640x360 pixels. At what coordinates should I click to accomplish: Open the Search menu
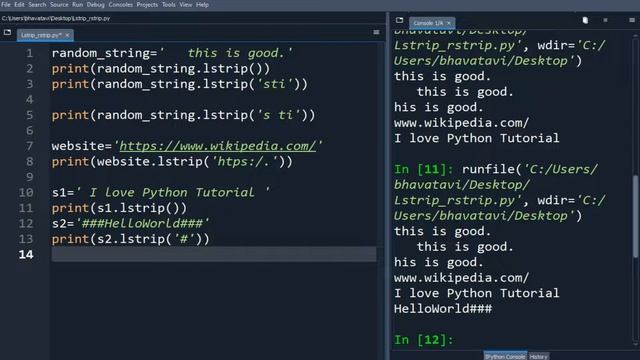click(37, 5)
